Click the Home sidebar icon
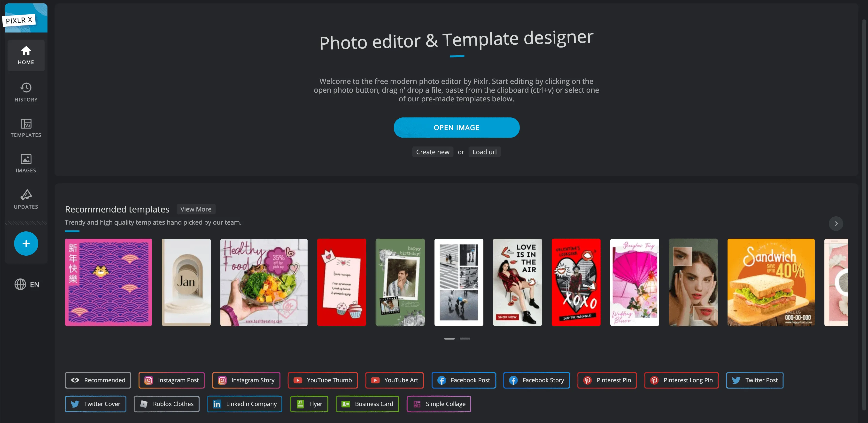Viewport: 868px width, 423px height. (x=26, y=54)
